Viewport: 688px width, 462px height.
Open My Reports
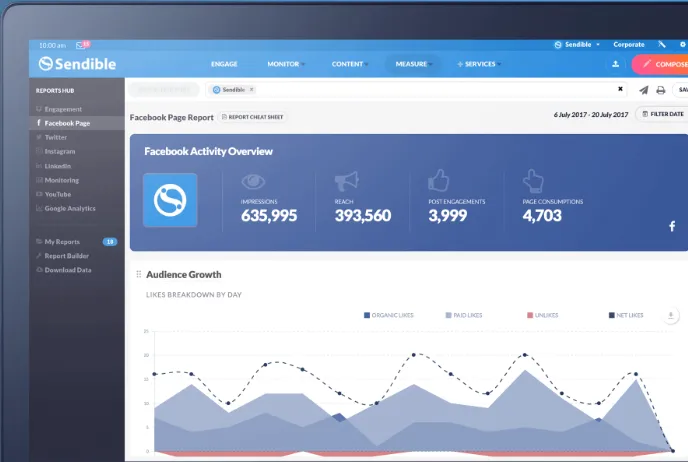point(62,242)
